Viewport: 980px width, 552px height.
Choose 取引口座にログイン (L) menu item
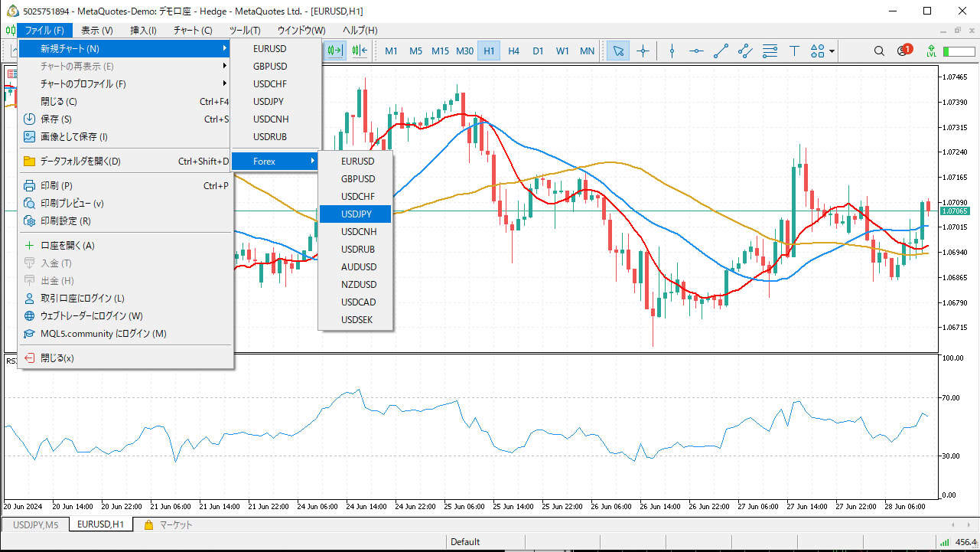pos(125,298)
